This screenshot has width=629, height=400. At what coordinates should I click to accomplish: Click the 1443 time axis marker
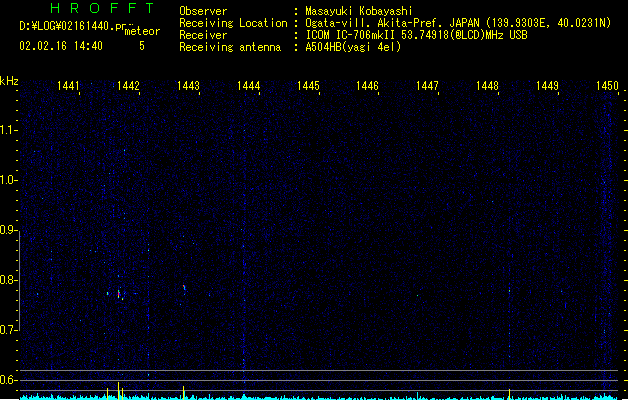point(188,86)
